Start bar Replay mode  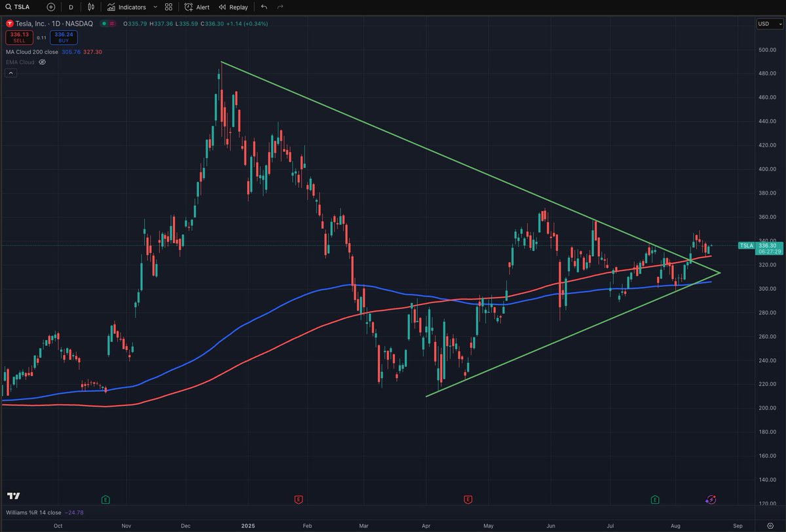click(x=233, y=7)
